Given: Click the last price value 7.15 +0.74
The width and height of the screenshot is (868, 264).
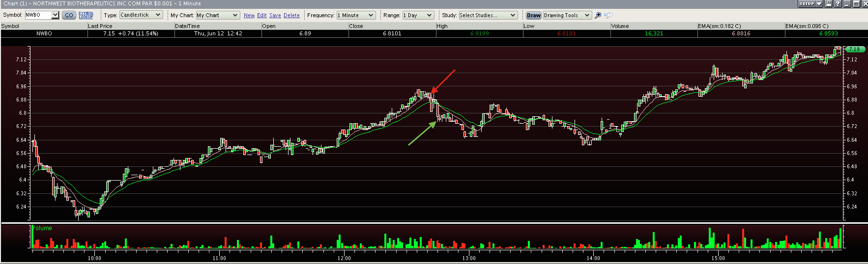Looking at the screenshot, I should (x=131, y=33).
